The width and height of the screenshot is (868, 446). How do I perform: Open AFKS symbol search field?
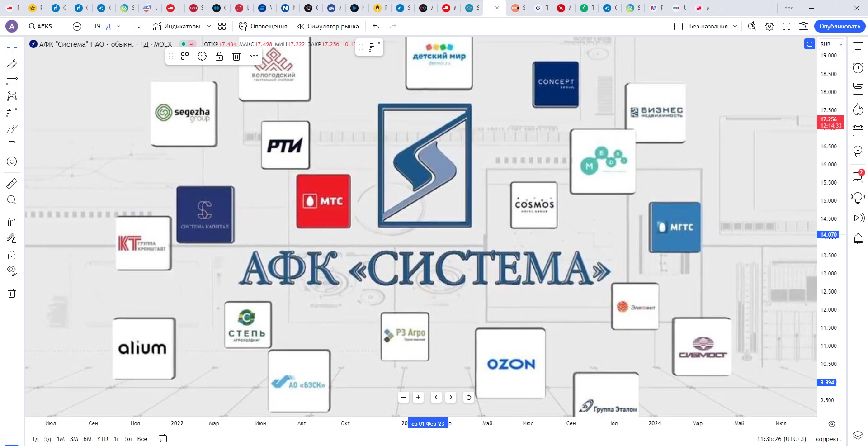(41, 26)
